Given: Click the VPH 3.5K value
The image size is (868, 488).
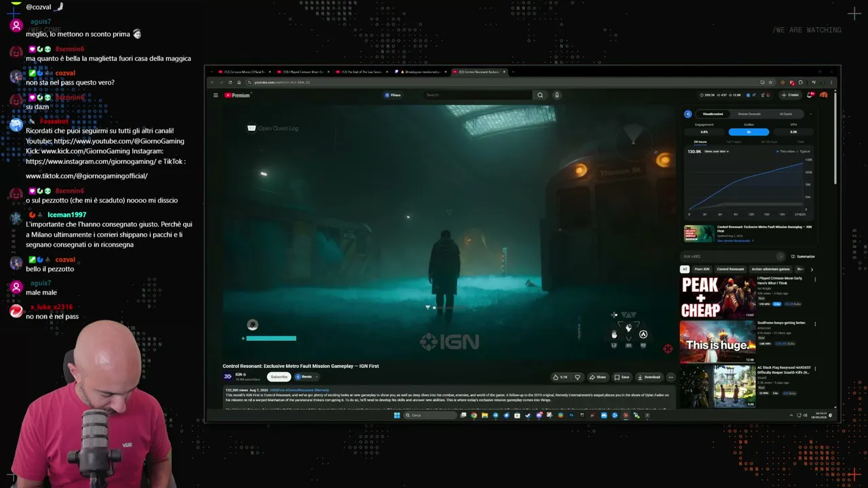Looking at the screenshot, I should (793, 131).
